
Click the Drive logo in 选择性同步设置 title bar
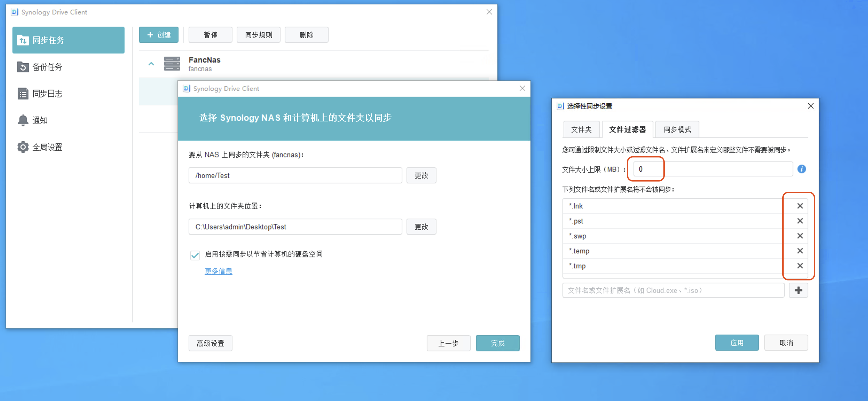click(x=560, y=106)
